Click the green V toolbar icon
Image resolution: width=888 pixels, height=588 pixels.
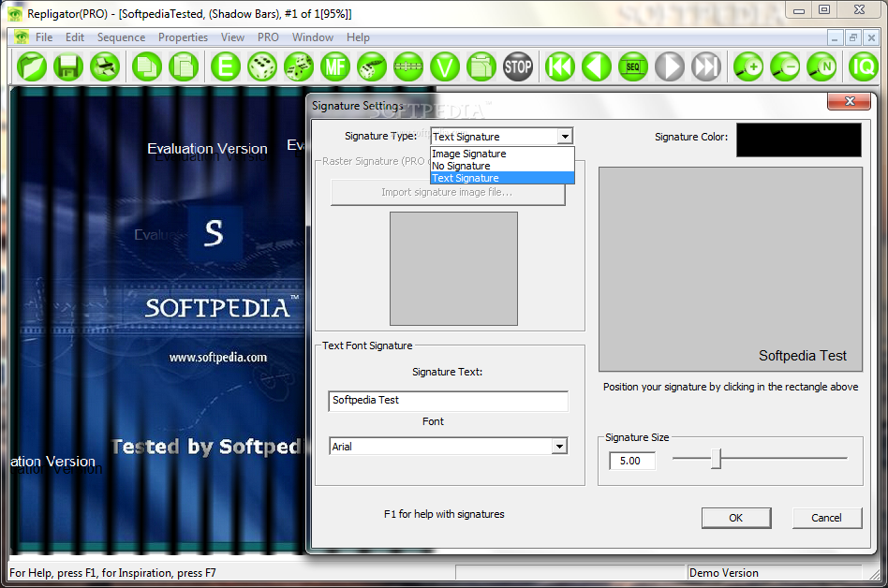pyautogui.click(x=445, y=66)
